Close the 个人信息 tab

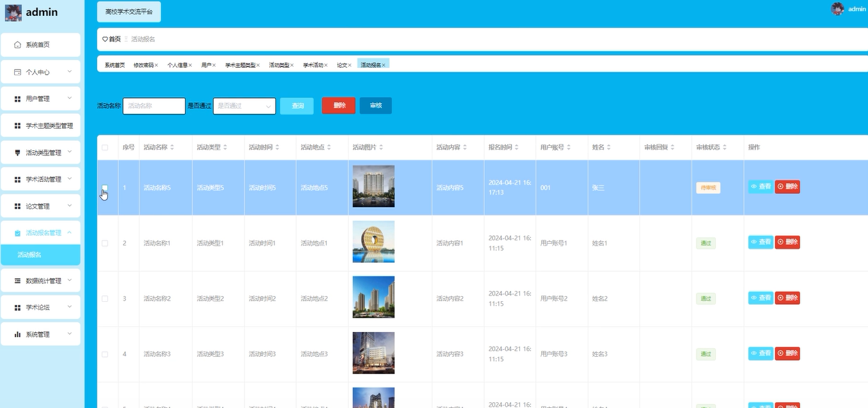coord(190,65)
